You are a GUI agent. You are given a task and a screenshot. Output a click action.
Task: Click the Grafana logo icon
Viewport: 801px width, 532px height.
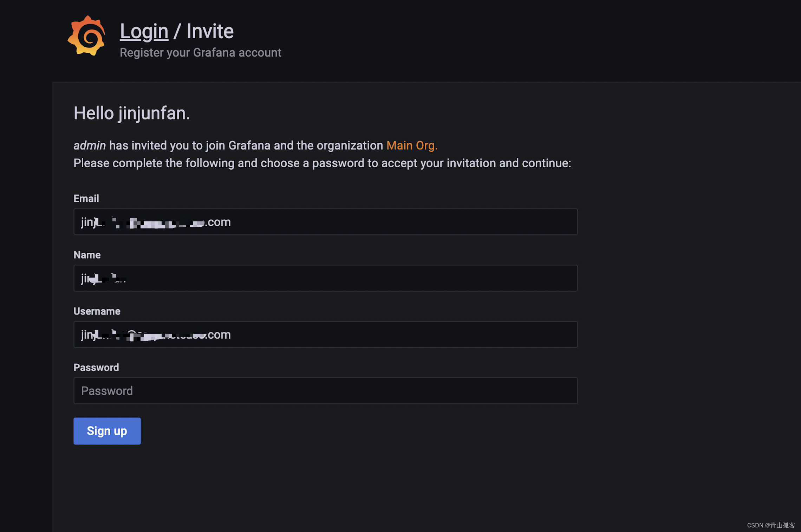[86, 36]
